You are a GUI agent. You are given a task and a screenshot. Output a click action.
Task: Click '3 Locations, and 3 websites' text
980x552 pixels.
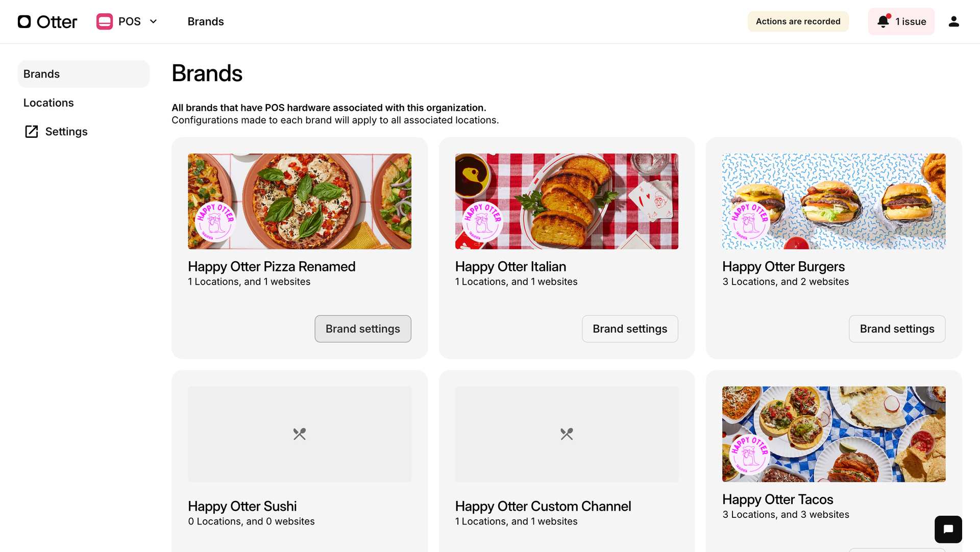(786, 515)
